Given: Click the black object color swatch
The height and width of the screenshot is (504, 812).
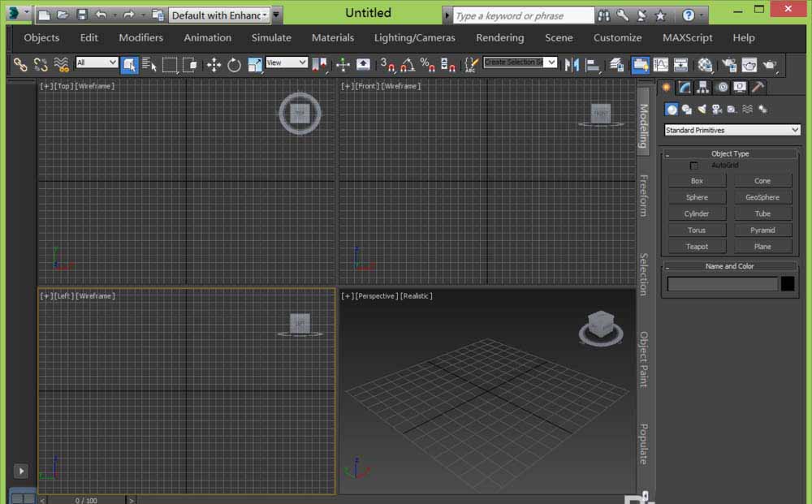Looking at the screenshot, I should (x=788, y=283).
